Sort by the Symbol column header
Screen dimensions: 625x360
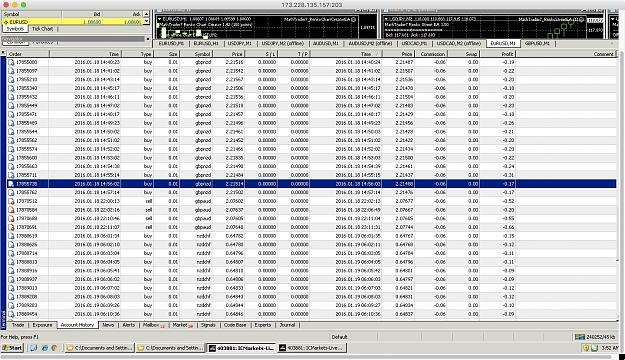(197, 54)
